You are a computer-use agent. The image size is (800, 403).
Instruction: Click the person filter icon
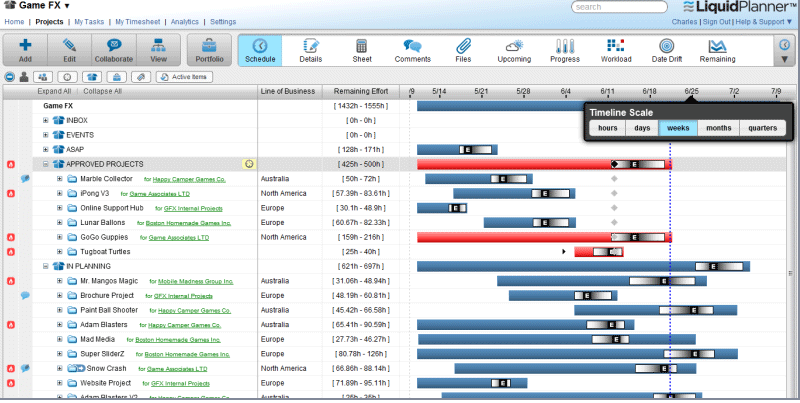(23, 77)
